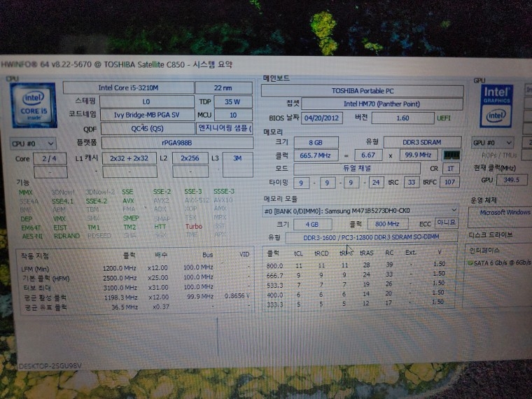Click the GPU clock 349.5 value

coord(512,180)
